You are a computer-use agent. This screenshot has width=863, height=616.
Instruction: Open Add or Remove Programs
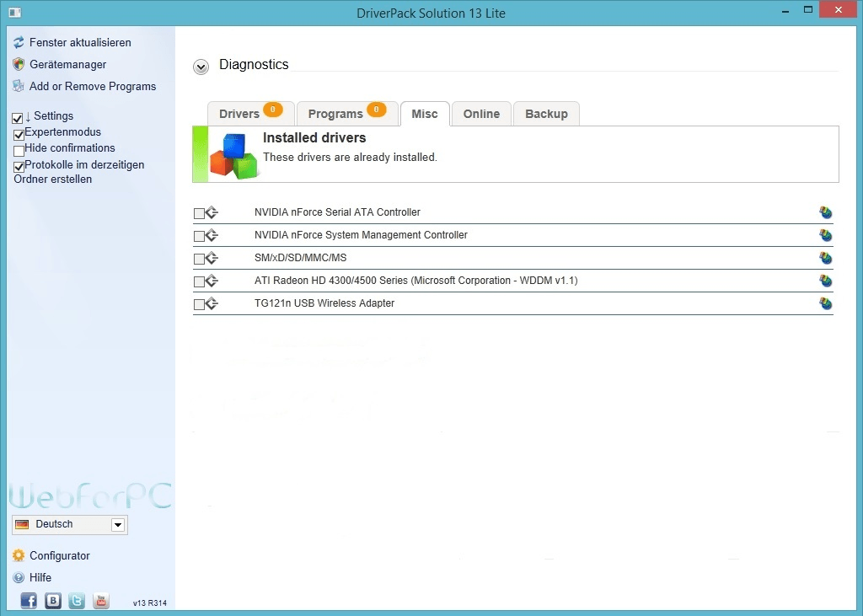pyautogui.click(x=92, y=86)
